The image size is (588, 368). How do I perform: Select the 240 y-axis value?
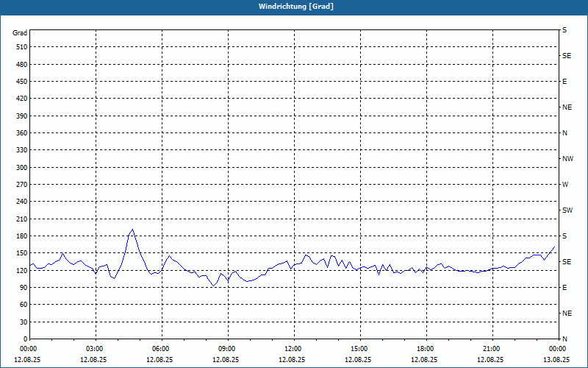point(22,202)
